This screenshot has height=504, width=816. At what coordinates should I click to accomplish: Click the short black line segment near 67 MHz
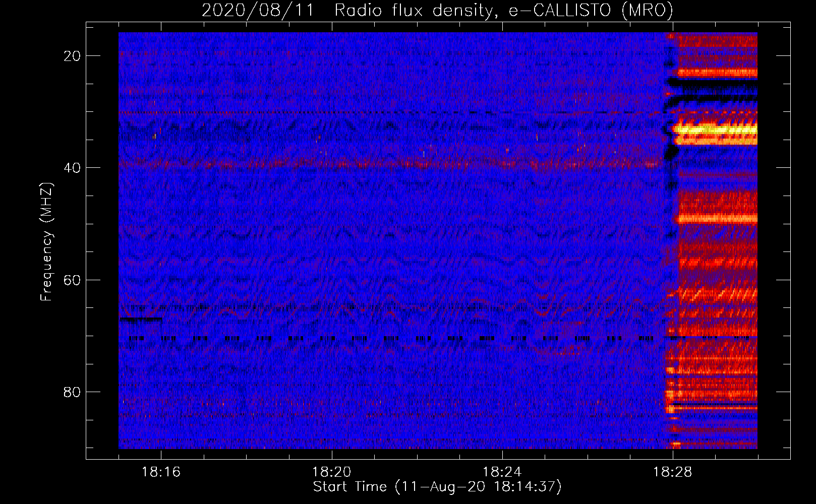pyautogui.click(x=141, y=319)
